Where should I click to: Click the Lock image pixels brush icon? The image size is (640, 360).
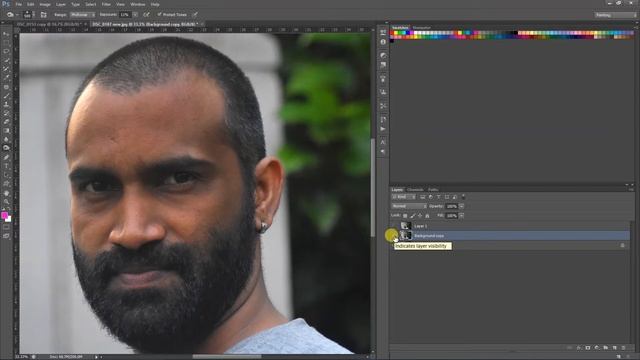click(413, 216)
